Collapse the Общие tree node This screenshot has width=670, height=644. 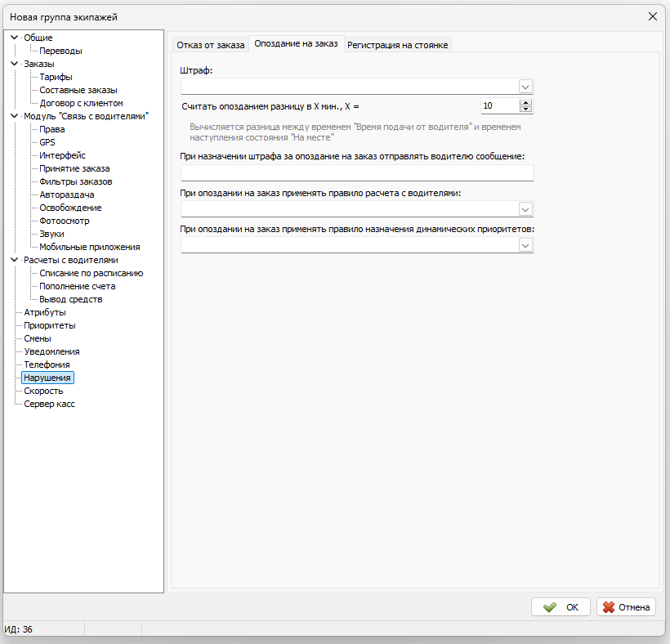(x=14, y=38)
